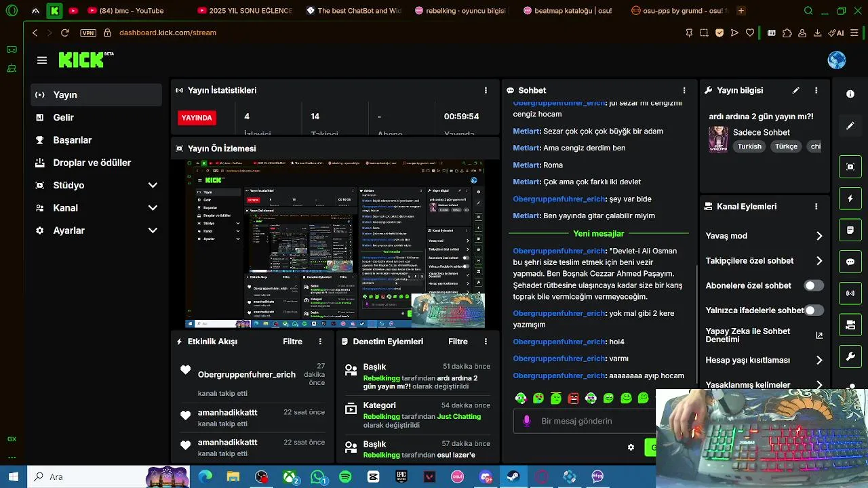Open Droplar ve ödüller page
868x488 pixels.
96,163
